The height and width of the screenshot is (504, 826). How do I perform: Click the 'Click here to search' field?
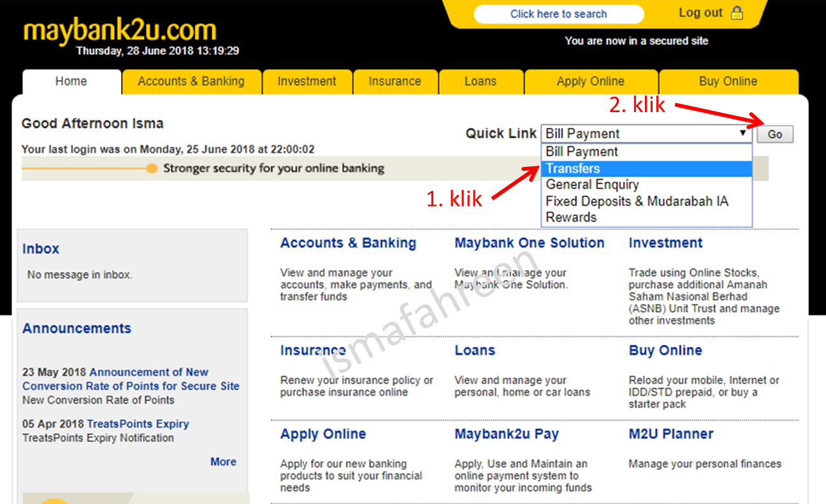pos(559,14)
